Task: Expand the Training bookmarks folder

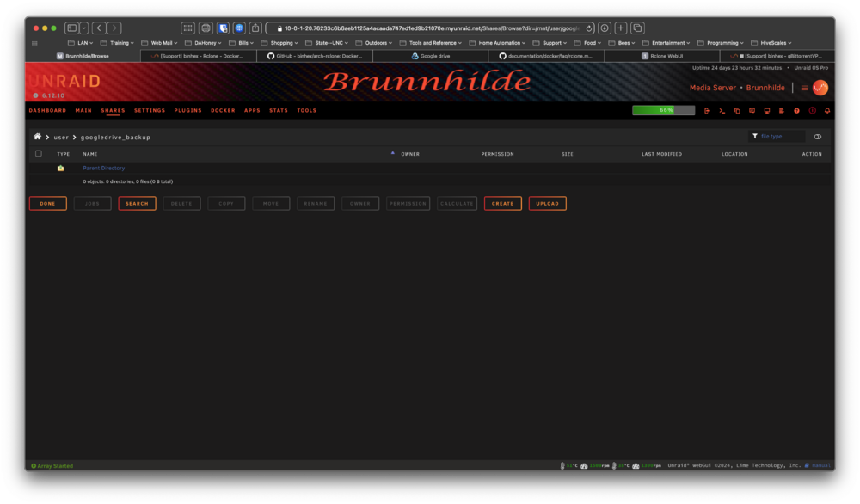Action: click(117, 43)
